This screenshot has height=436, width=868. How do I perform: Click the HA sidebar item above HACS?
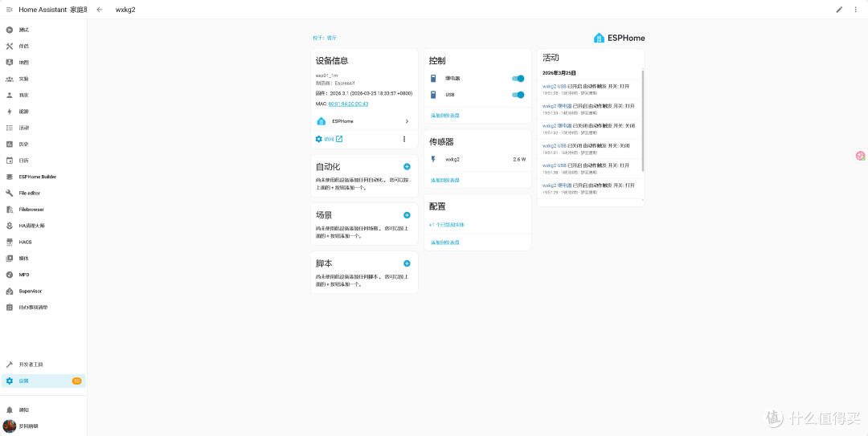point(43,226)
